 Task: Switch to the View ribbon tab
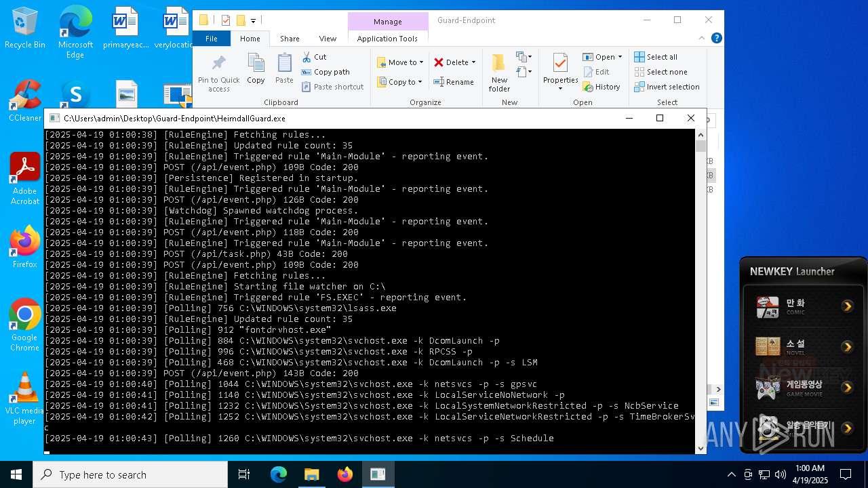click(x=328, y=39)
